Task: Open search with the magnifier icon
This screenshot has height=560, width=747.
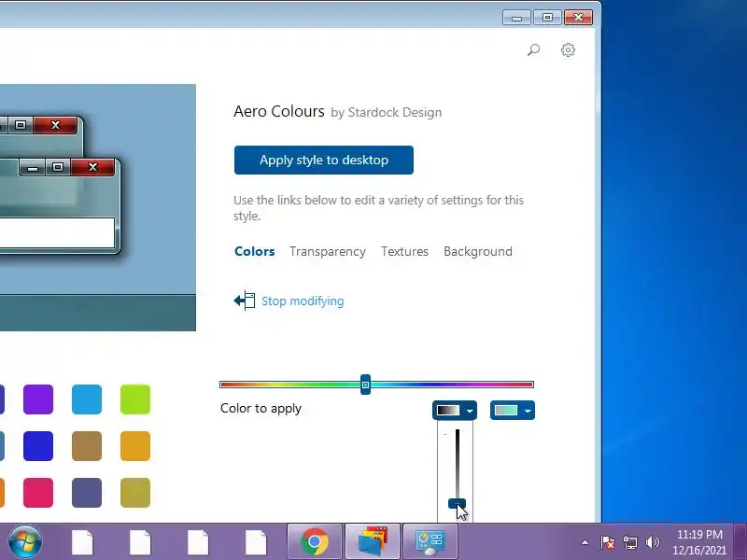Action: [x=533, y=49]
